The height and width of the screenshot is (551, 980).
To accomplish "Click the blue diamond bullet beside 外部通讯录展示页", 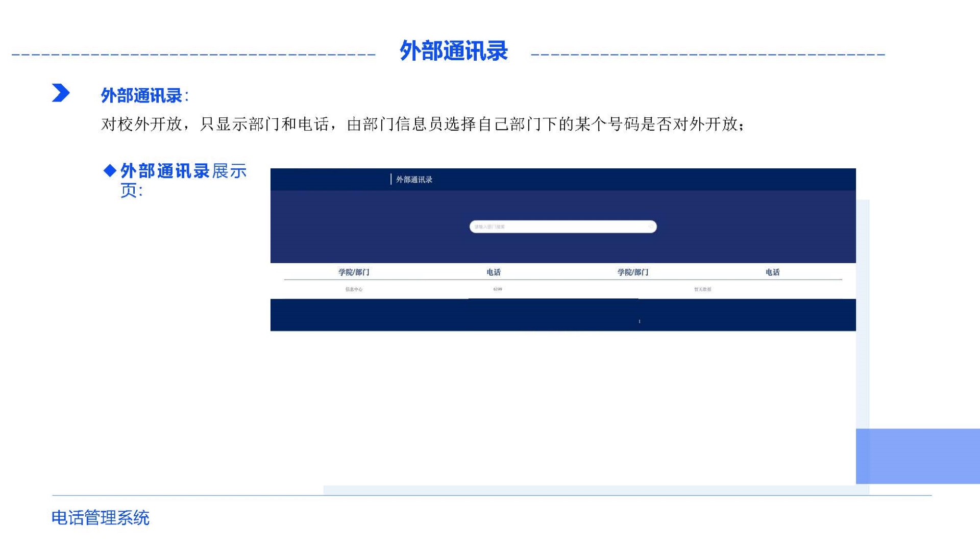I will pyautogui.click(x=110, y=170).
